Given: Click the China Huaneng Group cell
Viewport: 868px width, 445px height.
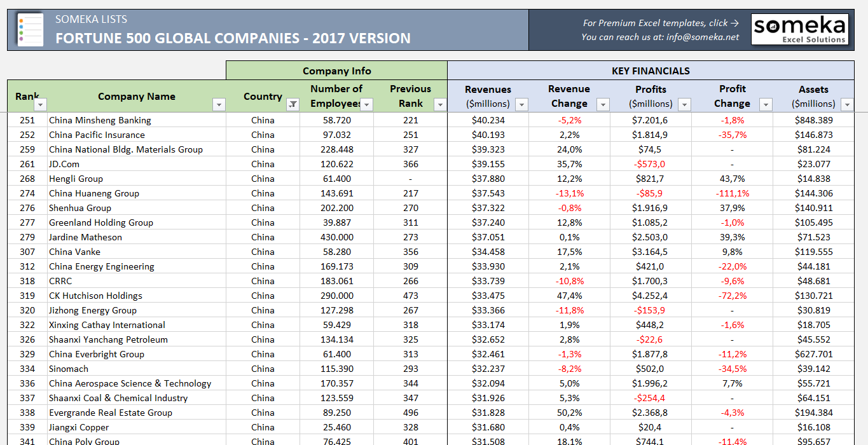Looking at the screenshot, I should [136, 193].
